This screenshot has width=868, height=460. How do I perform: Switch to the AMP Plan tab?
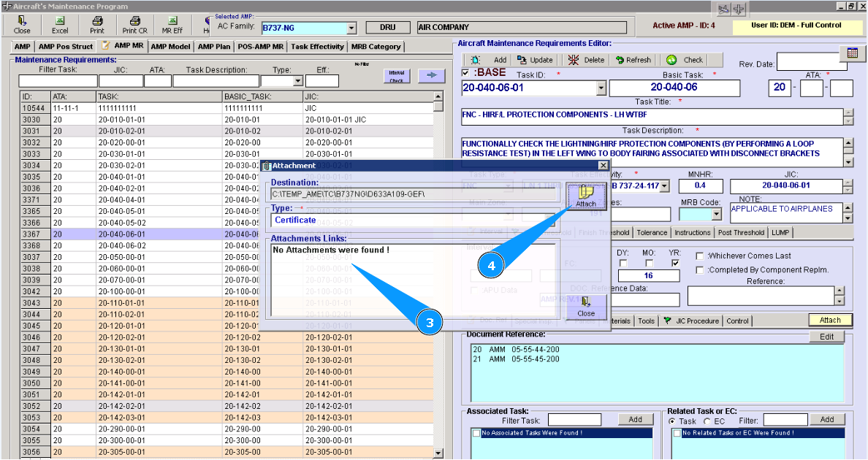point(214,47)
